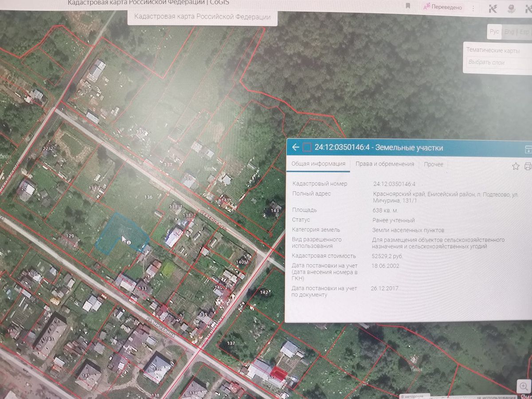Click the area value 638 кв. м.
The width and height of the screenshot is (532, 399).
point(385,210)
